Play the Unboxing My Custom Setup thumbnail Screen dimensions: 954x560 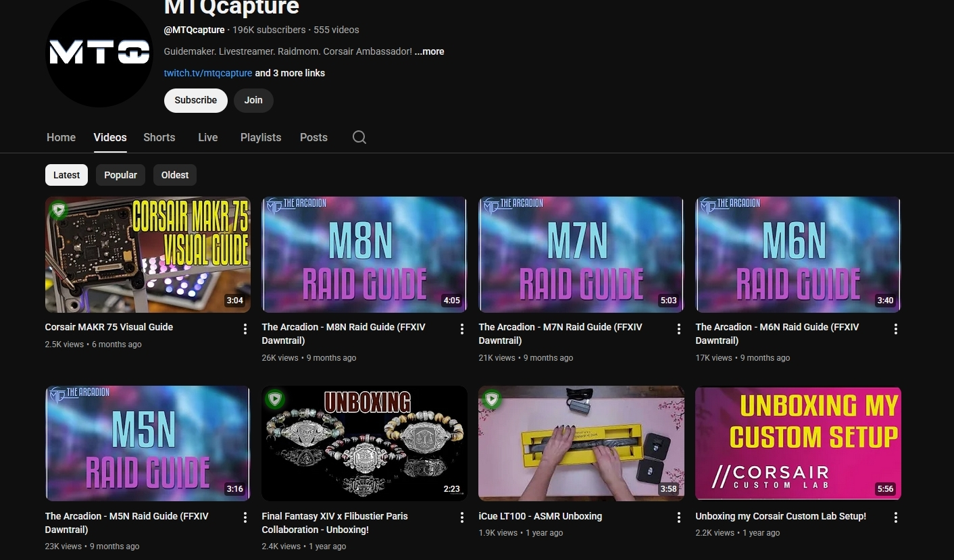pyautogui.click(x=799, y=444)
